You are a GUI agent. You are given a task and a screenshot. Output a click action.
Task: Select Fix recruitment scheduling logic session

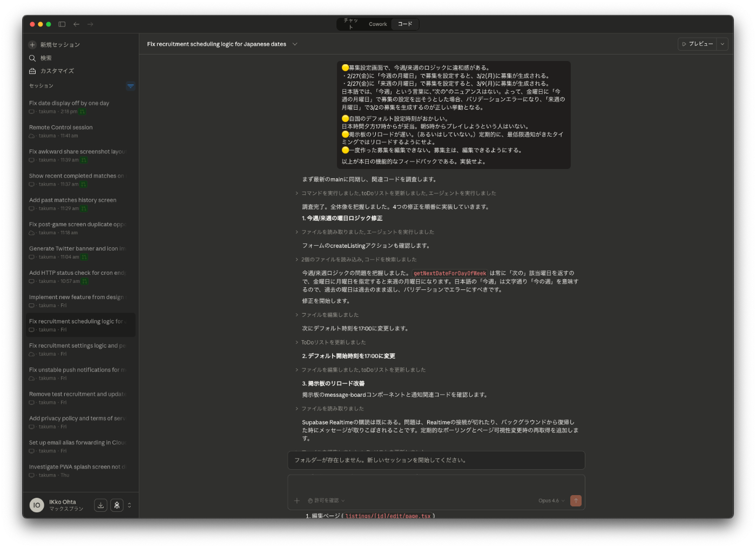(79, 325)
